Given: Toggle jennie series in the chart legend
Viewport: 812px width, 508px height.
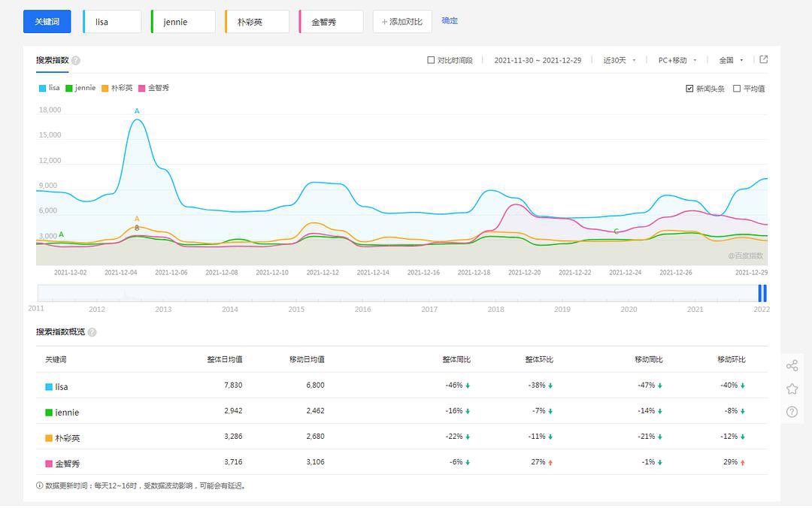Looking at the screenshot, I should (x=80, y=88).
